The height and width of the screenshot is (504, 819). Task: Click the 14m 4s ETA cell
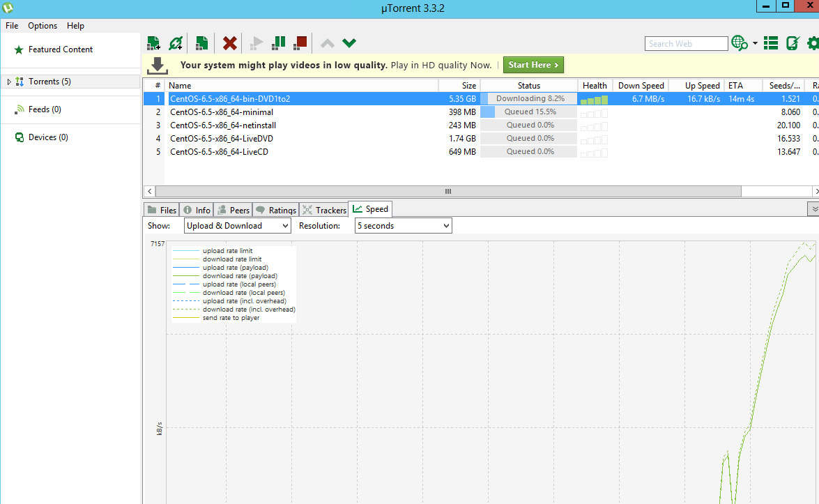(x=741, y=99)
